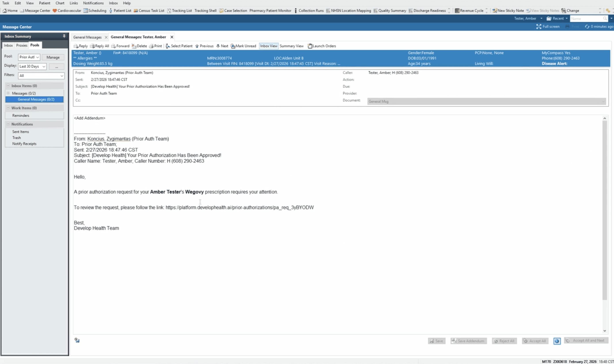The height and width of the screenshot is (364, 614).
Task: Pin the Inbox Summary panel
Action: click(x=64, y=36)
